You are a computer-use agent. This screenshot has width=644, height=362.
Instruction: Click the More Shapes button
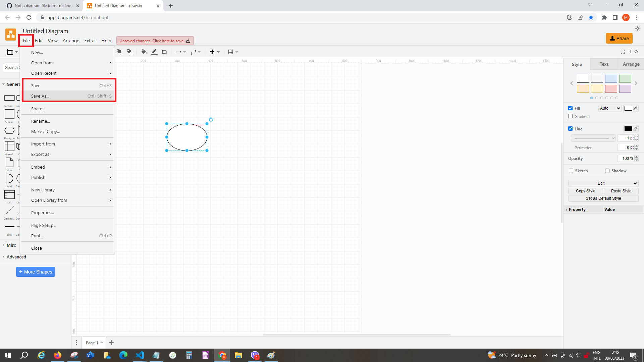[x=35, y=271]
